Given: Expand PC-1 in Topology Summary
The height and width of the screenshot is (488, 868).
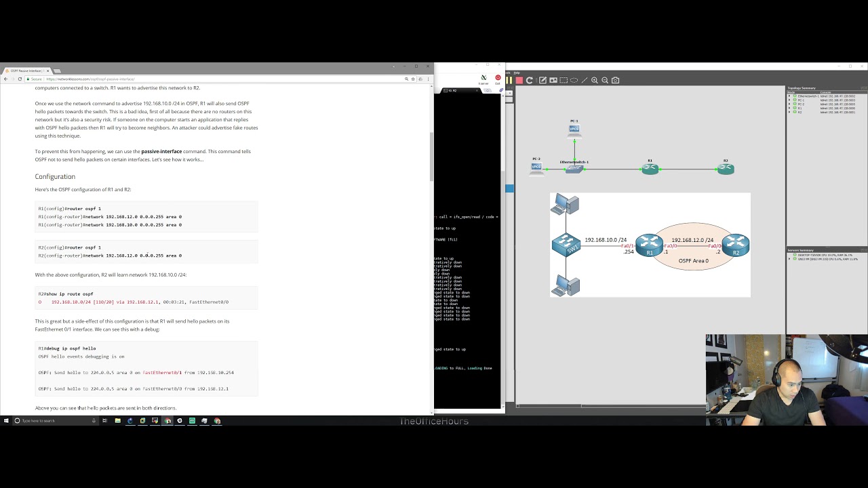Looking at the screenshot, I should coord(789,100).
